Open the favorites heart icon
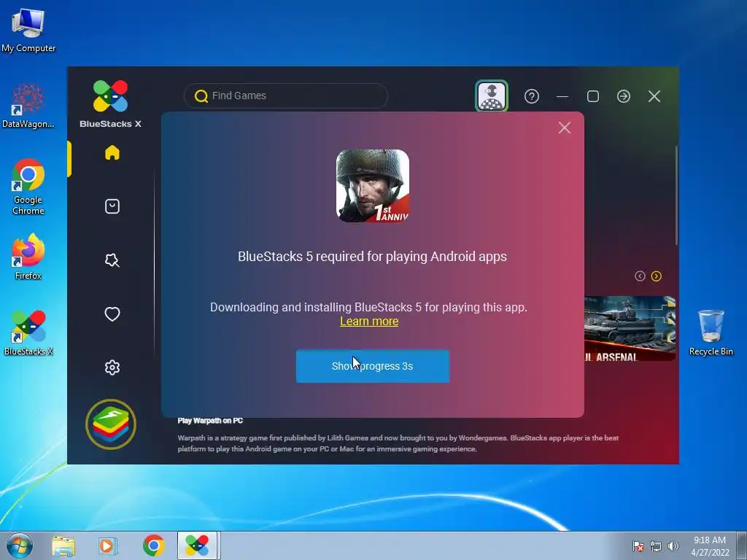Viewport: 747px width, 560px height. [112, 314]
